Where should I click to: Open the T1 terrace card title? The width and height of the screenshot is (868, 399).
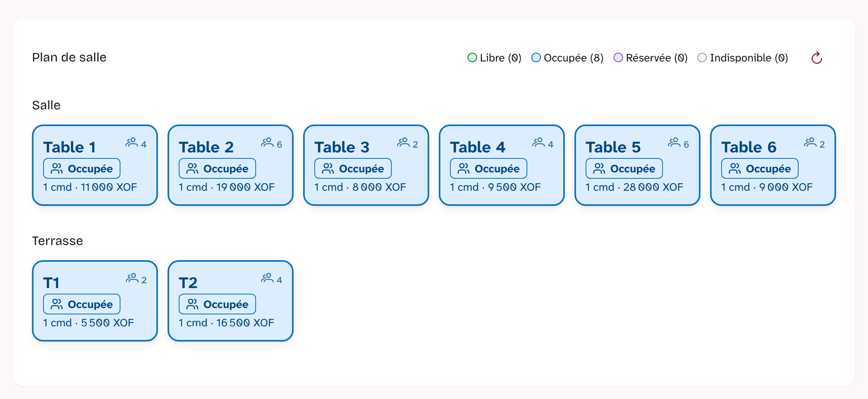pos(51,283)
